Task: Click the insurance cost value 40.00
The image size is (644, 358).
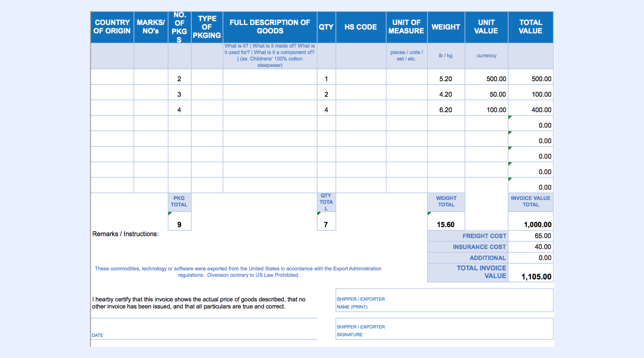Action: (x=531, y=247)
